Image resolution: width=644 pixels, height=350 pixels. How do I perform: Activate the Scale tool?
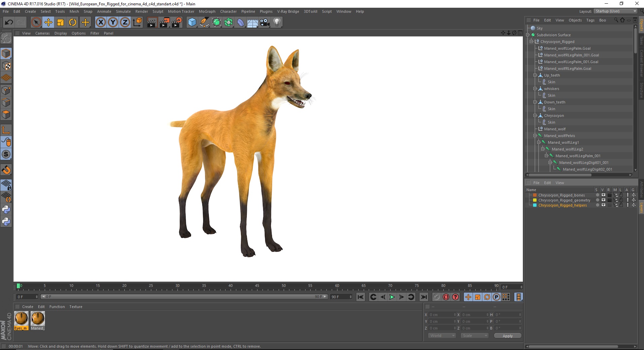(61, 23)
